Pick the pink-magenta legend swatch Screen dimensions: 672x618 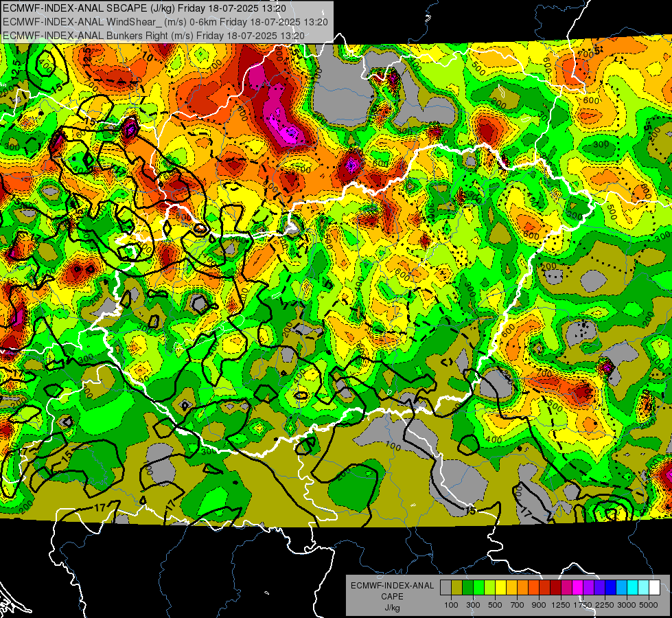point(566,588)
